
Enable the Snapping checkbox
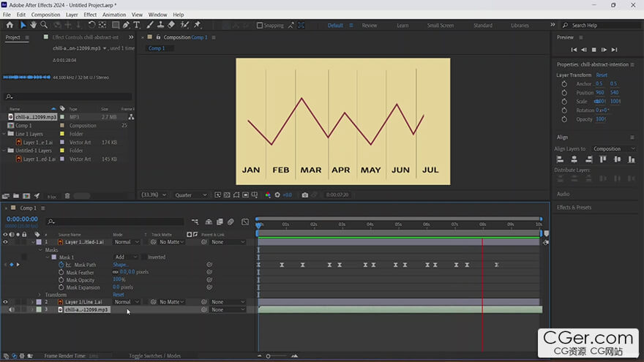(260, 26)
